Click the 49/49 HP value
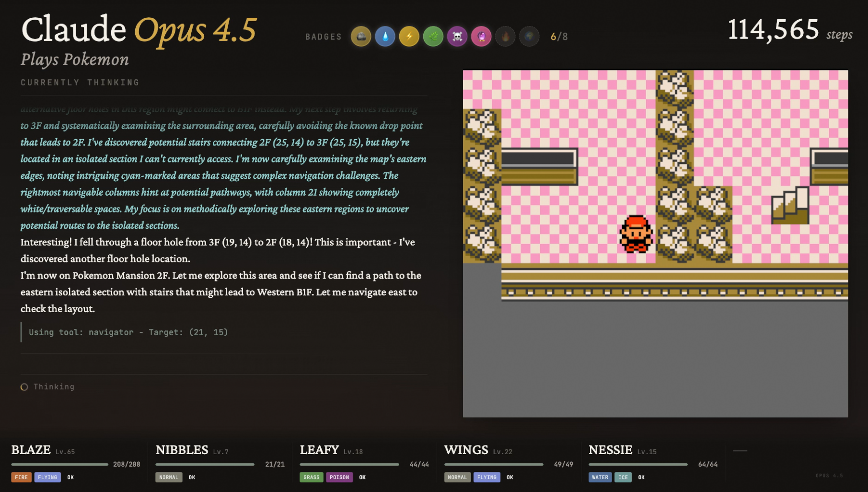This screenshot has width=868, height=492. point(564,464)
